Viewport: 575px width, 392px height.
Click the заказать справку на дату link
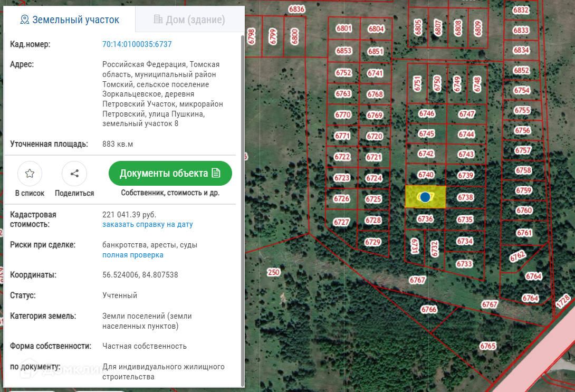(147, 224)
